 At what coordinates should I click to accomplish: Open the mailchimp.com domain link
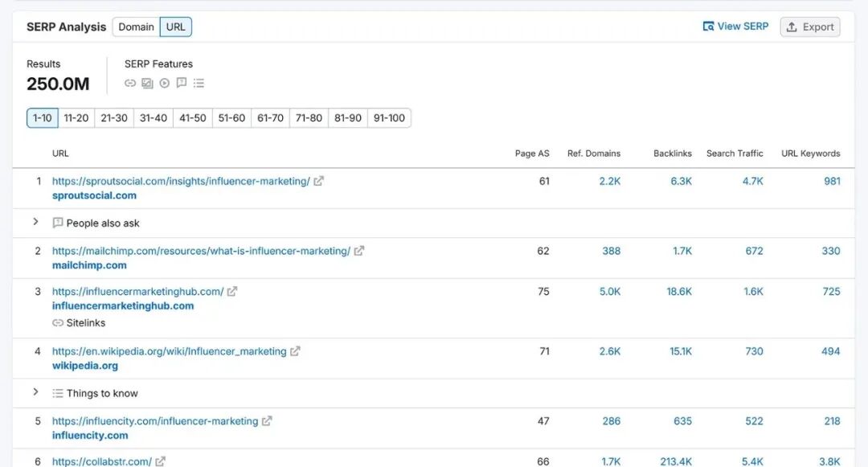[x=89, y=265]
